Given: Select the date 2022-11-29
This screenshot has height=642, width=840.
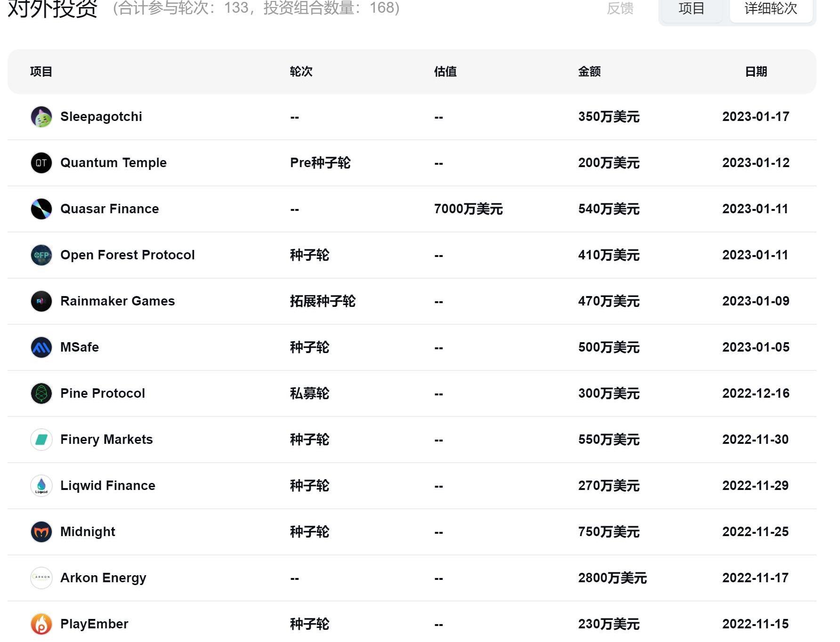Looking at the screenshot, I should [x=755, y=486].
